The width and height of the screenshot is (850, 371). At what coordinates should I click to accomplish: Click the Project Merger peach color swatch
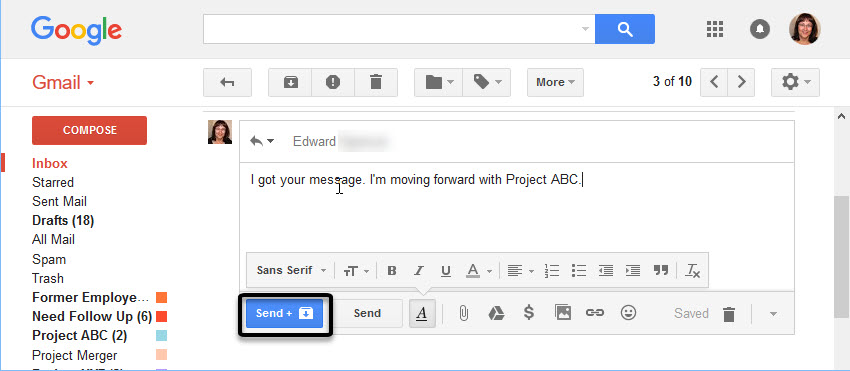[162, 355]
